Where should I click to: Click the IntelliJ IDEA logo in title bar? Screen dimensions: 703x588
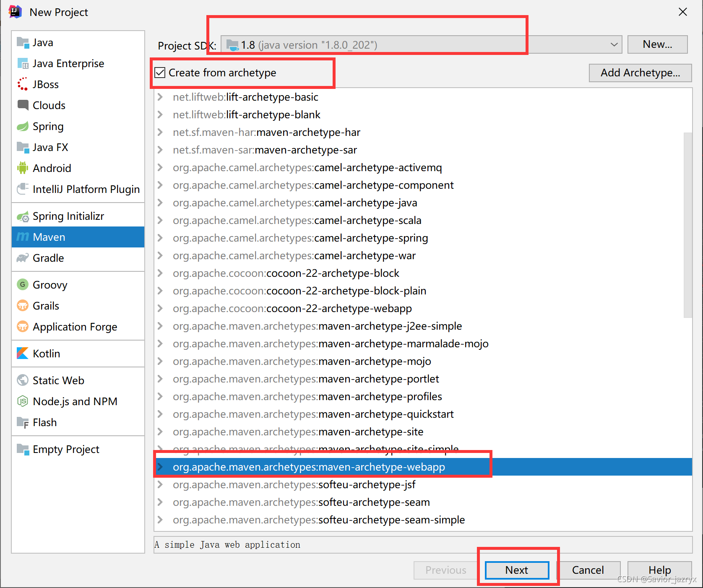(15, 12)
